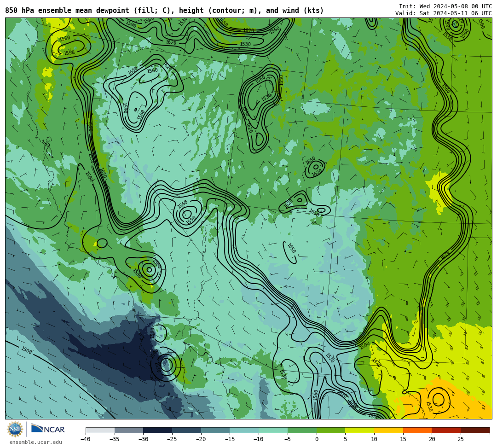Click the NCAR logo

(48, 429)
